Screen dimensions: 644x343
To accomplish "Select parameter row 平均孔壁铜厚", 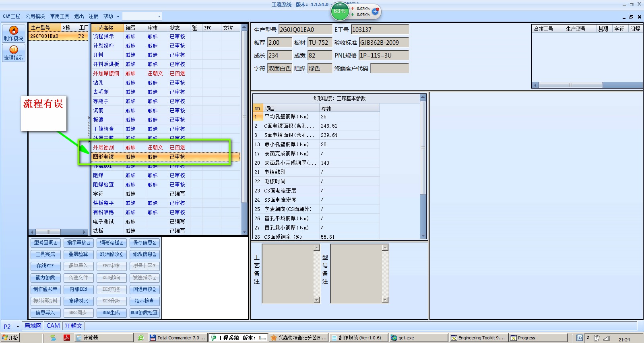I will click(x=316, y=116).
